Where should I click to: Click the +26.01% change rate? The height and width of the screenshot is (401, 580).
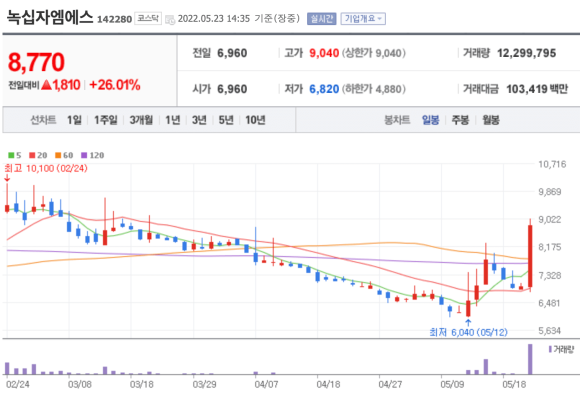click(115, 85)
